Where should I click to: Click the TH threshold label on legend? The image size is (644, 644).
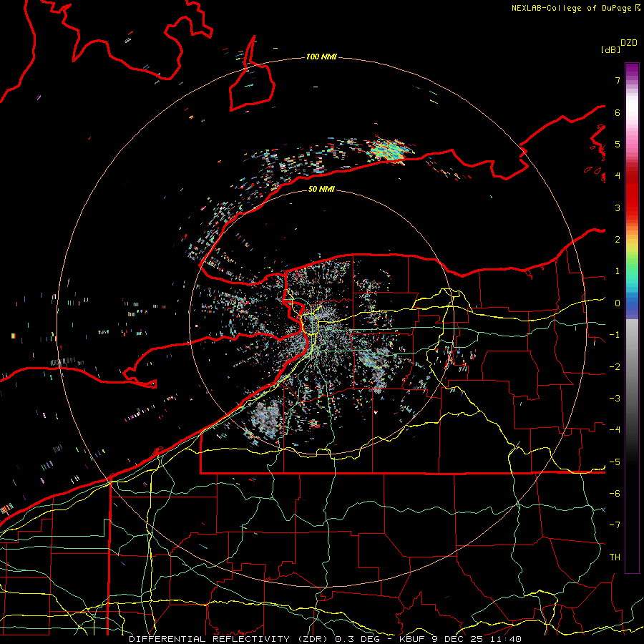tap(615, 557)
